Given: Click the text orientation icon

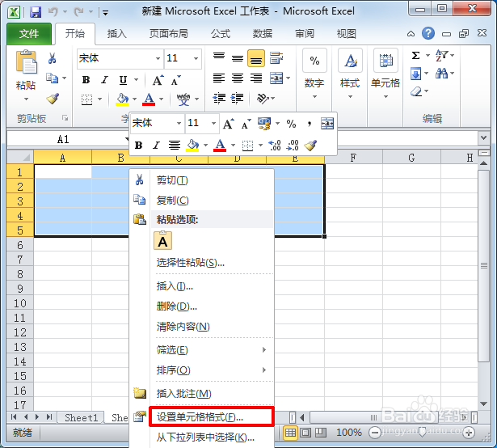Looking at the screenshot, I should point(263,99).
